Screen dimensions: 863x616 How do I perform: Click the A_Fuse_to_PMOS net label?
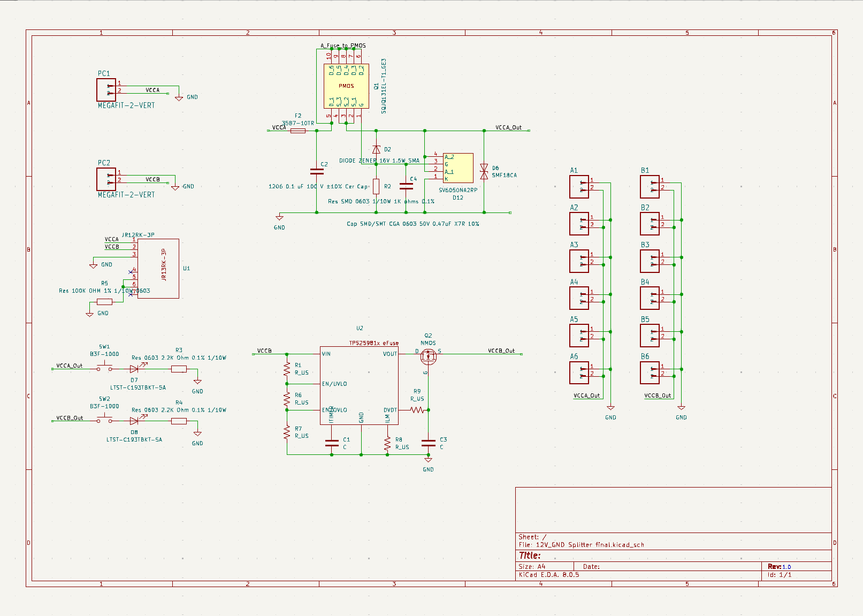pos(343,45)
